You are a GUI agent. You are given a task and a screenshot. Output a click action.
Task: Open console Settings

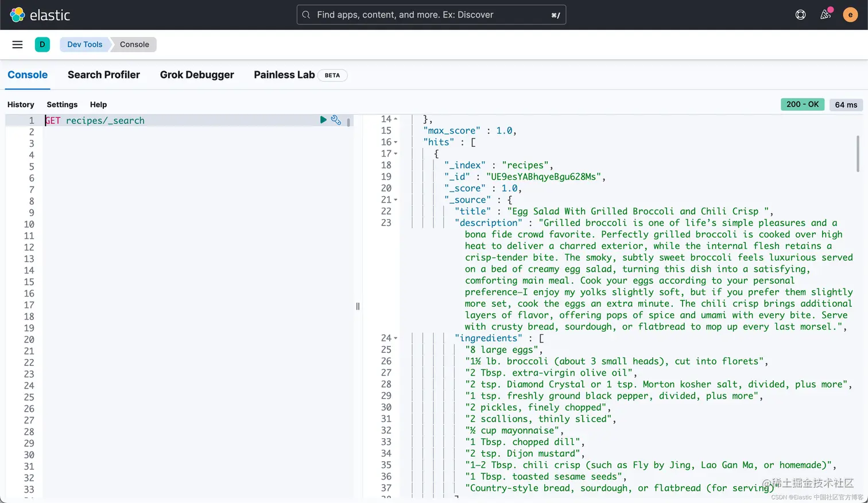click(x=62, y=104)
